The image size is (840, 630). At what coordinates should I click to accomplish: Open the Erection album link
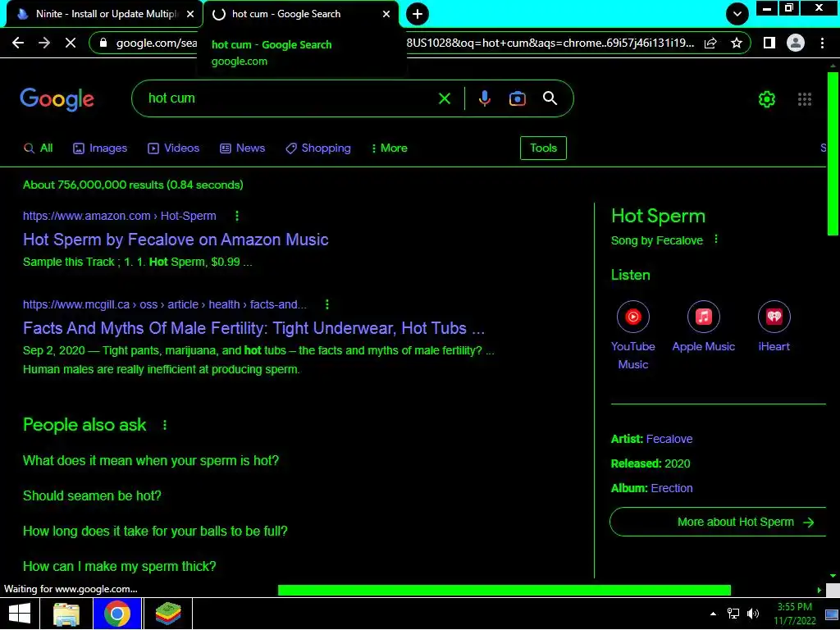coord(672,489)
